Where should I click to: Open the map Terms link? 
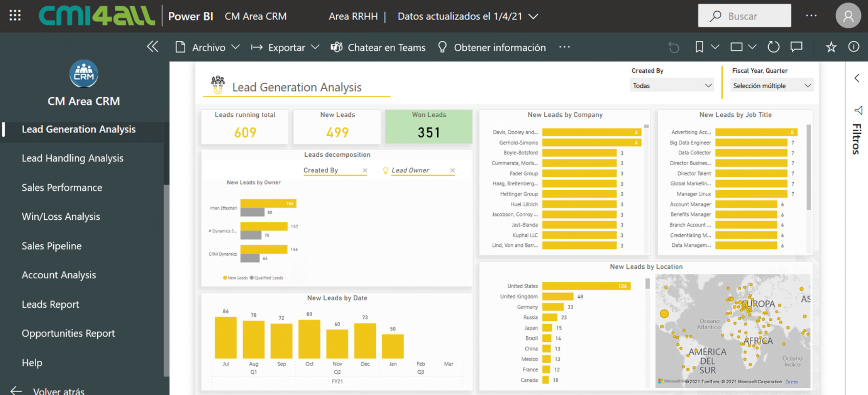(792, 382)
